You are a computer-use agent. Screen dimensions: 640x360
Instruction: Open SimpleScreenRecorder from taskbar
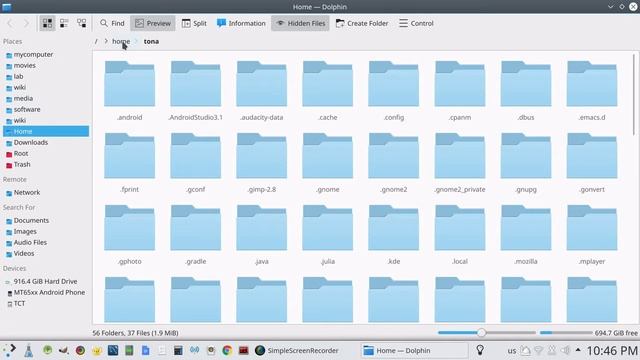[x=297, y=350]
